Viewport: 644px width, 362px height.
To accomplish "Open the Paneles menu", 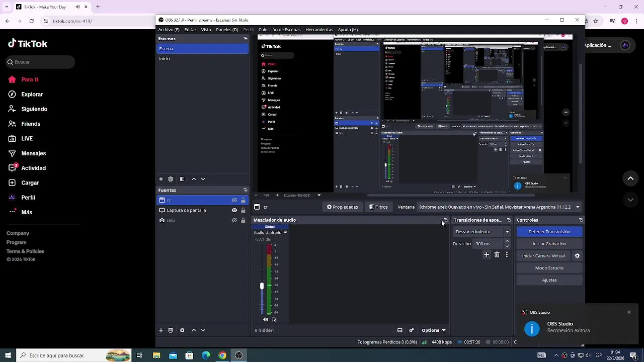I will point(227,30).
